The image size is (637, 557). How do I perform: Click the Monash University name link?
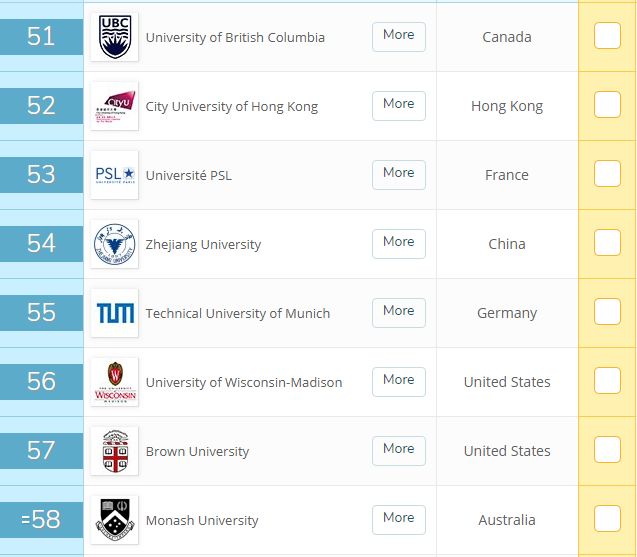[x=202, y=520]
